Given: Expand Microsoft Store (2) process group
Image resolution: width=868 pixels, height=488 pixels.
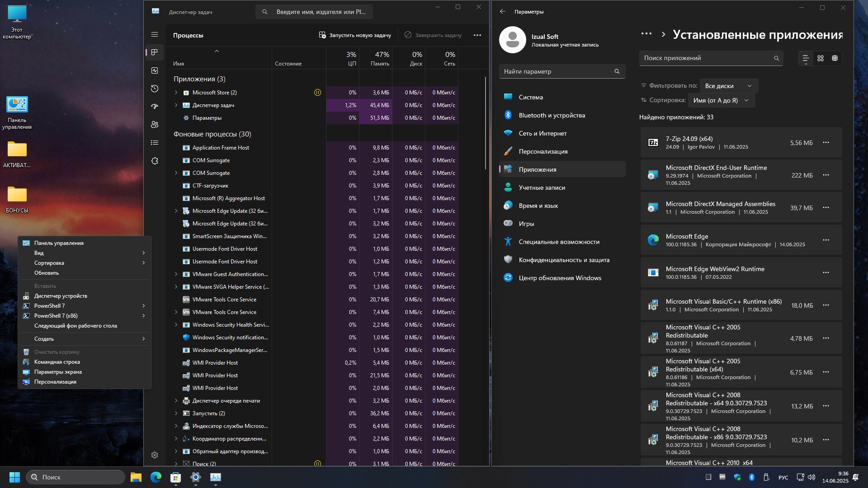Looking at the screenshot, I should tap(176, 93).
